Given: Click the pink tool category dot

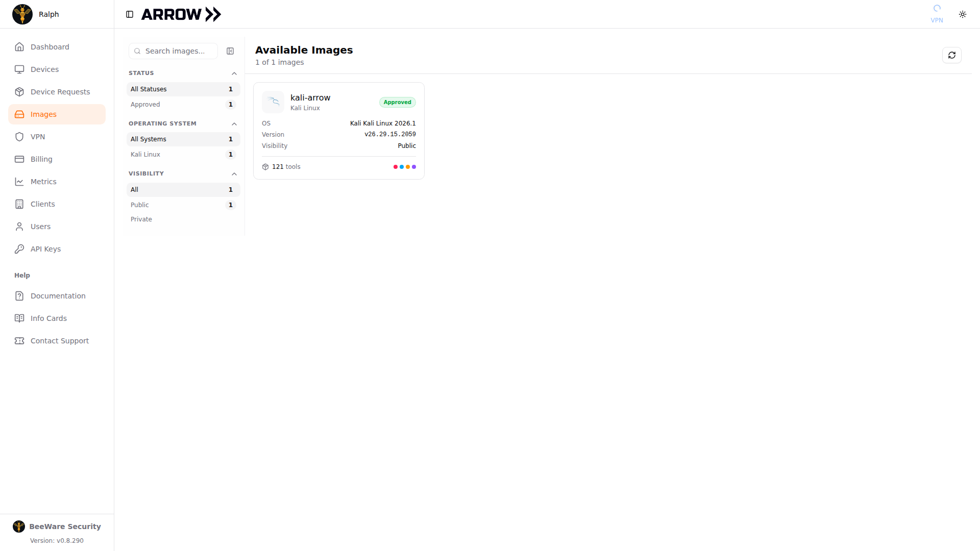Looking at the screenshot, I should [x=396, y=167].
